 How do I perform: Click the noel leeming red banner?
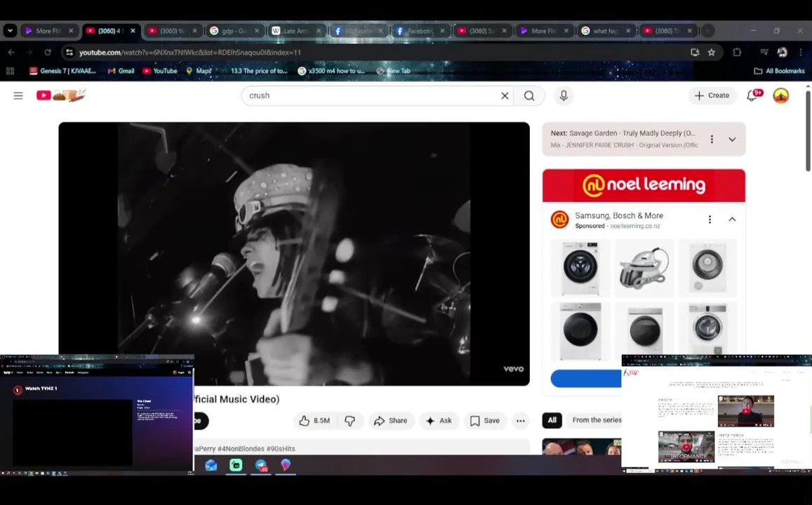point(644,185)
